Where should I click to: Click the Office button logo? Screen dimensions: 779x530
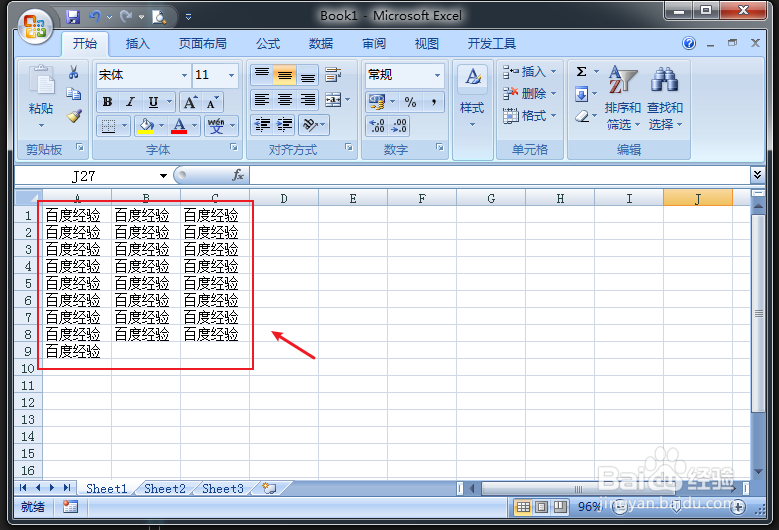point(35,26)
